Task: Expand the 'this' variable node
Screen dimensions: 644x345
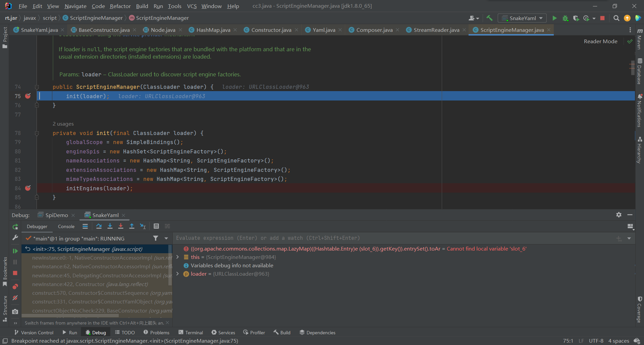Action: click(177, 257)
